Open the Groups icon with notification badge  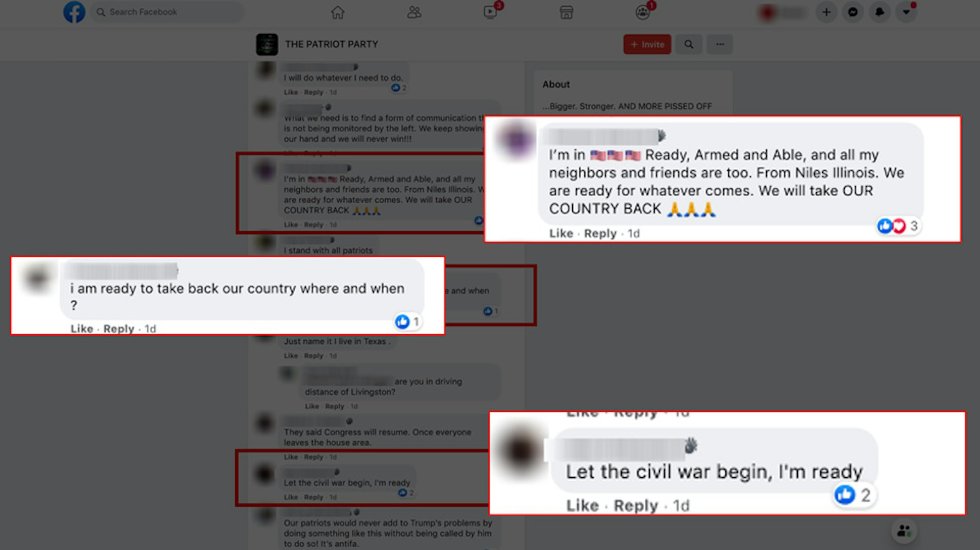click(643, 12)
